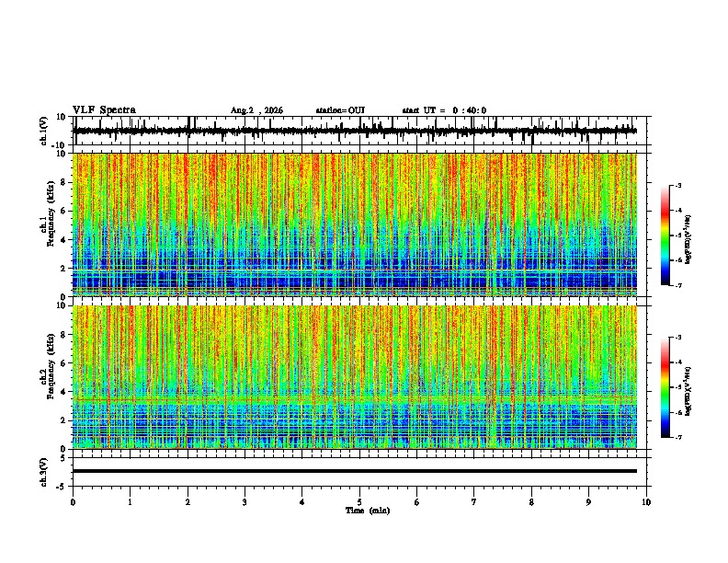
Task: Click the ch.1(V) axis label
Action: (44, 131)
